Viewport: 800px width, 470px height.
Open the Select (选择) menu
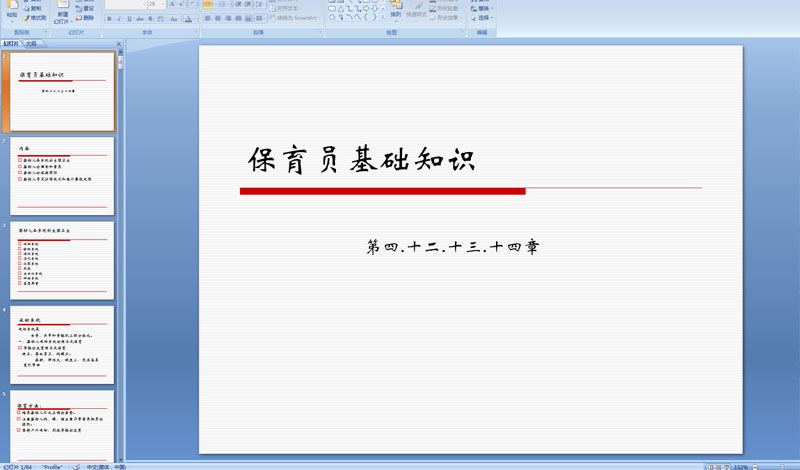482,18
